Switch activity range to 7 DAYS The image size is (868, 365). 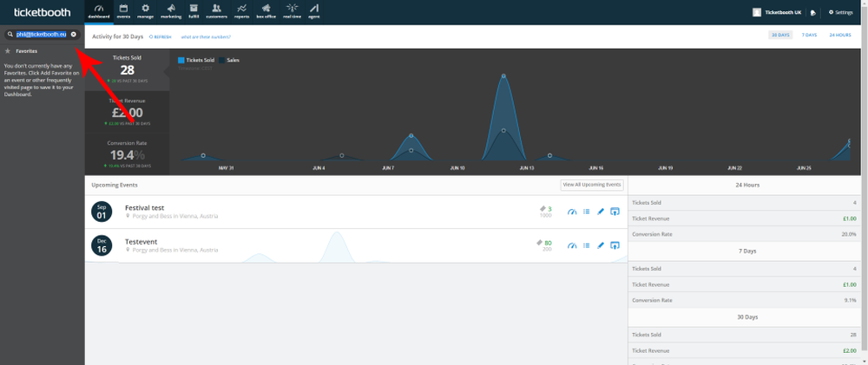tap(809, 35)
